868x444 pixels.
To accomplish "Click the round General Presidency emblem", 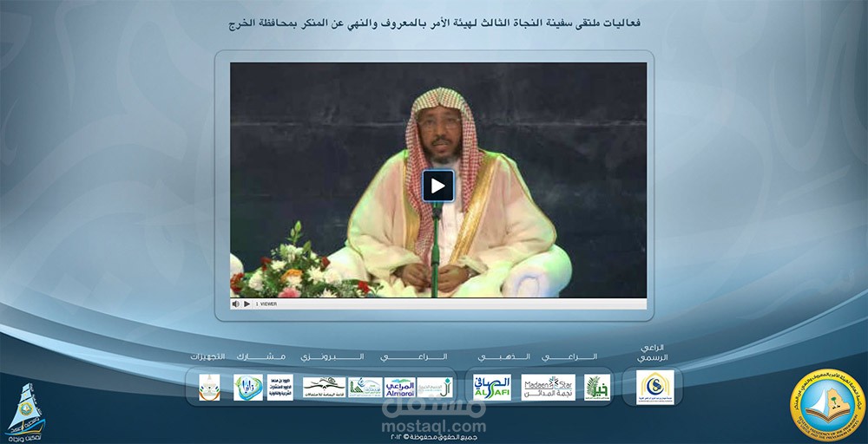I will pos(827,405).
